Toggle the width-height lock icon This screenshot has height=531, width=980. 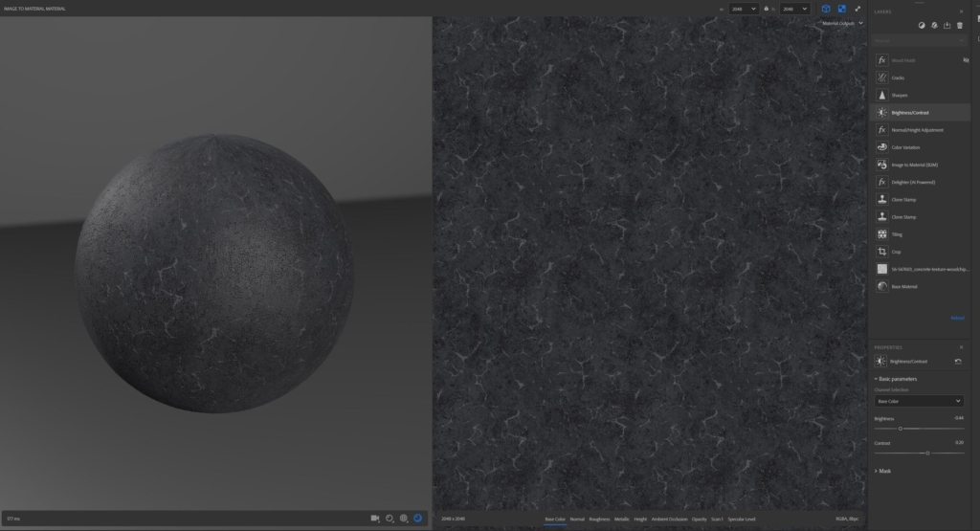pos(767,9)
